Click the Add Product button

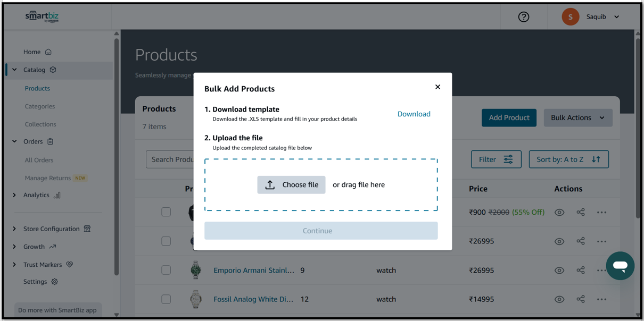tap(509, 118)
